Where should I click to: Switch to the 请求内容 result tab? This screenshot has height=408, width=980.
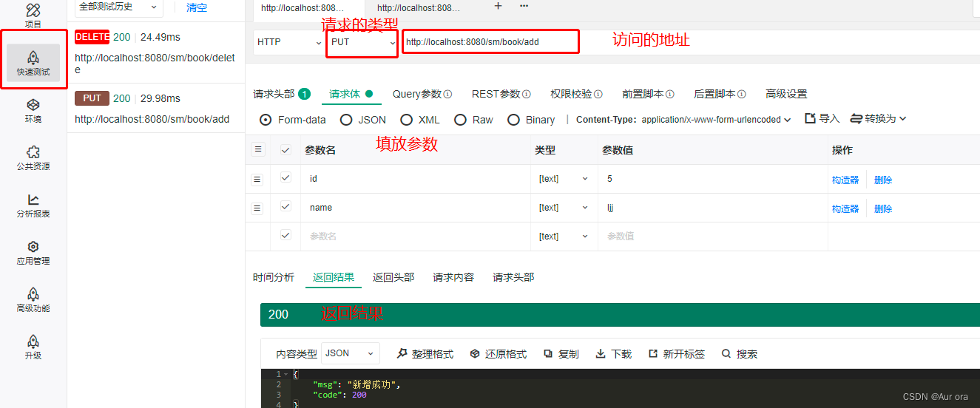pyautogui.click(x=453, y=277)
